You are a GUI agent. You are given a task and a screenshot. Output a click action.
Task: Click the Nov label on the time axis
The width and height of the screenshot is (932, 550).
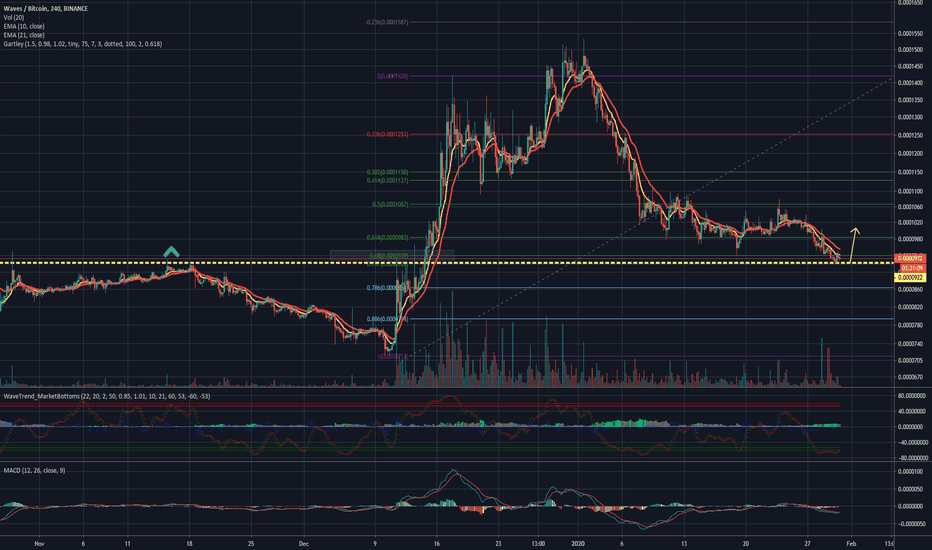[x=39, y=543]
